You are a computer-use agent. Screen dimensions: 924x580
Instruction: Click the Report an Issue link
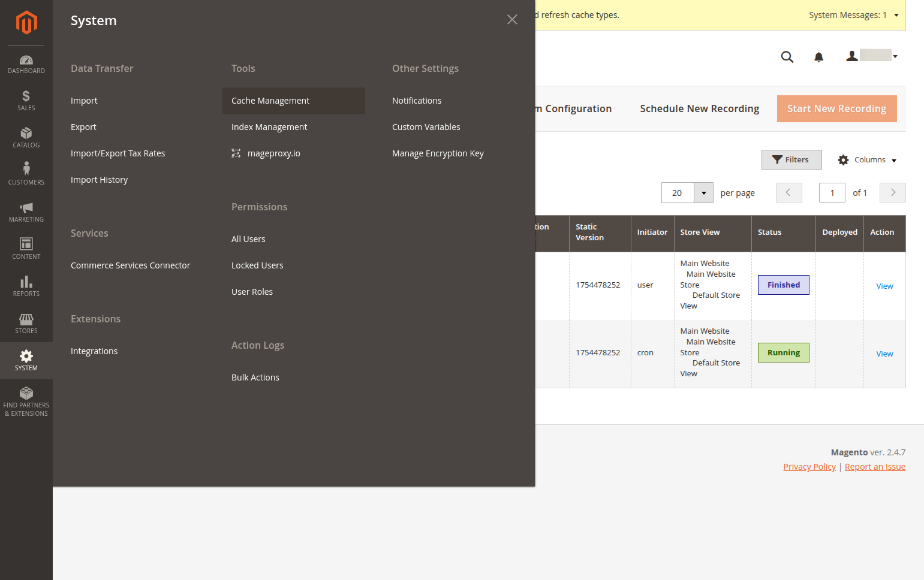point(875,467)
